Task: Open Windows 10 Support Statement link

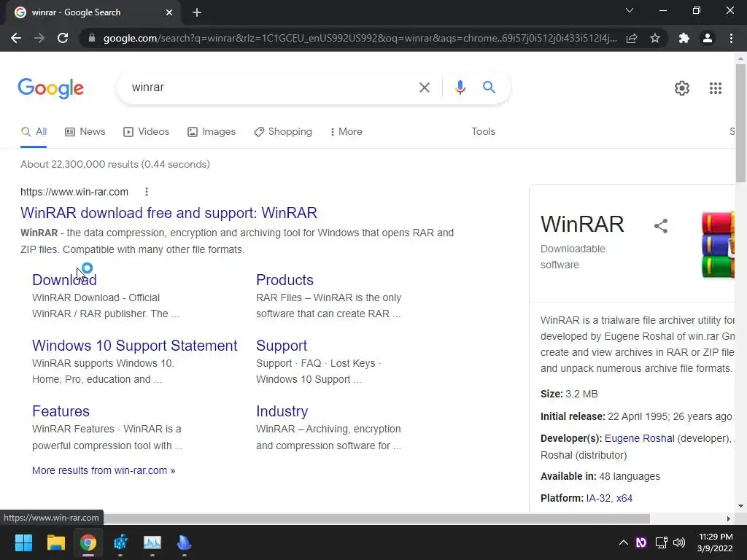Action: pyautogui.click(x=134, y=346)
